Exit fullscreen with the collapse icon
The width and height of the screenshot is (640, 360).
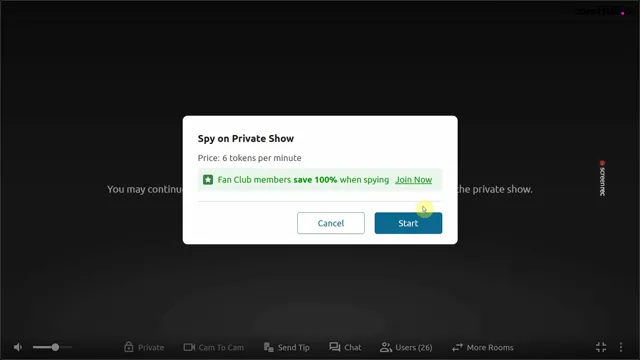pyautogui.click(x=601, y=347)
